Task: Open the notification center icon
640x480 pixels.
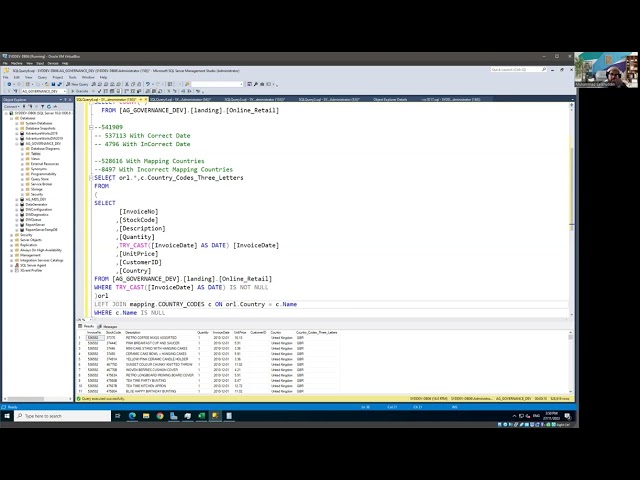Action: pyautogui.click(x=568, y=416)
